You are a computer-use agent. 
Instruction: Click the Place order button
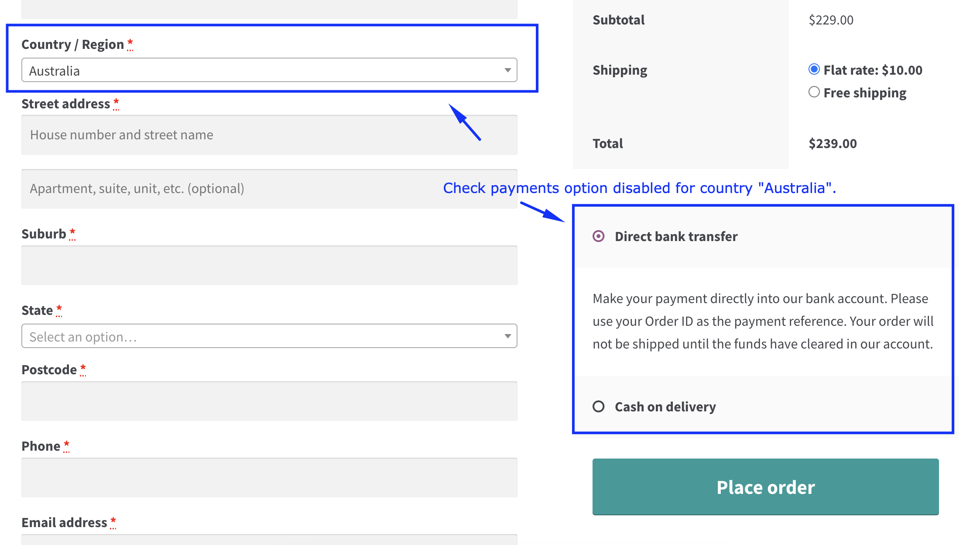(x=765, y=487)
